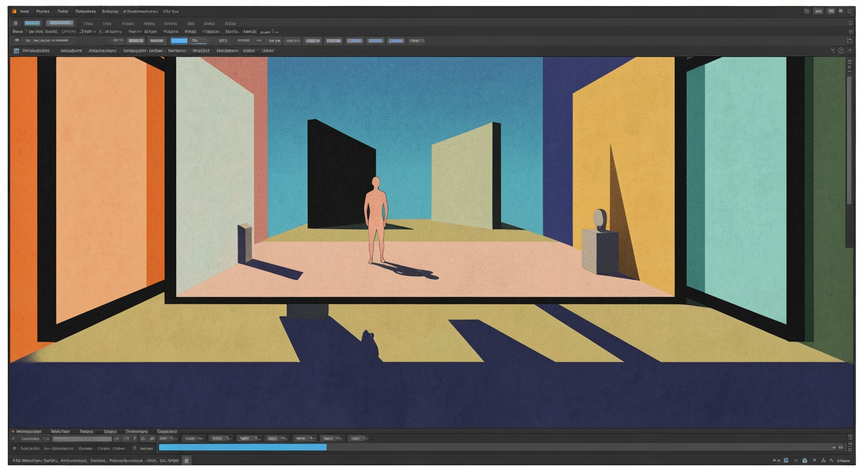Click the blue square panel icon beside document tabs
Image resolution: width=864 pixels, height=471 pixels.
click(x=17, y=51)
